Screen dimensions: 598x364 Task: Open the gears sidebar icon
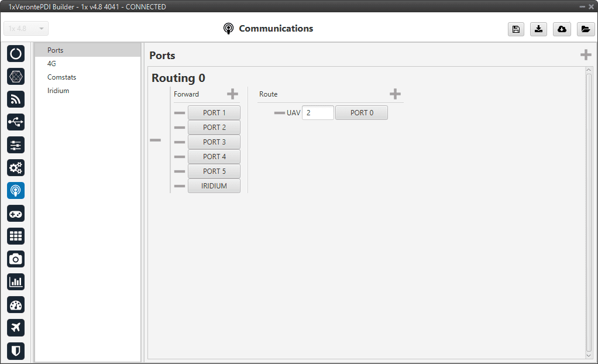16,168
